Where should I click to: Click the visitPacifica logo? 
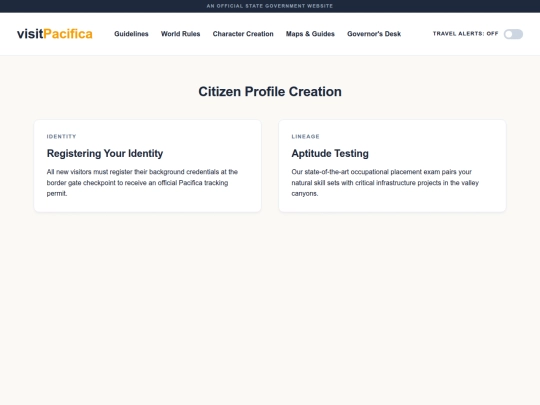point(55,34)
